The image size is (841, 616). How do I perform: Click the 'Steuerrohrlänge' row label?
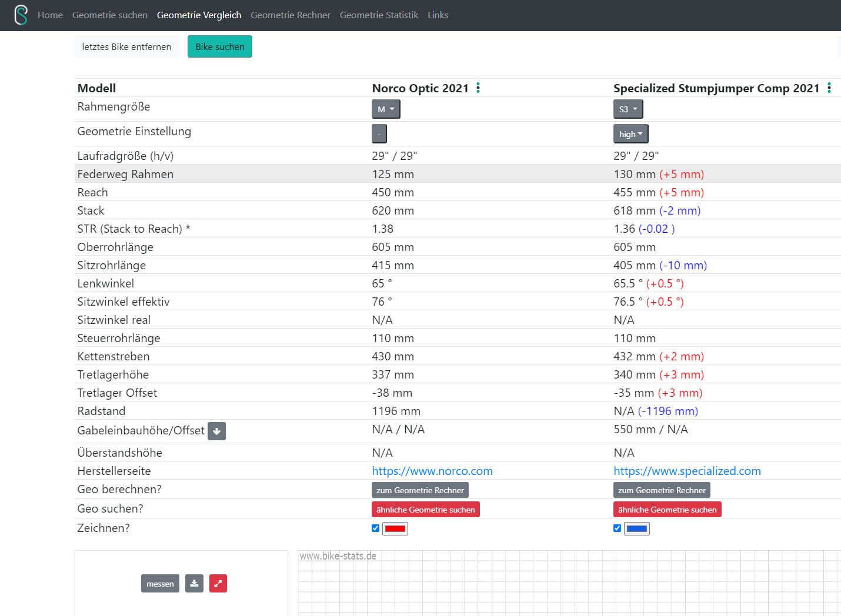click(119, 338)
